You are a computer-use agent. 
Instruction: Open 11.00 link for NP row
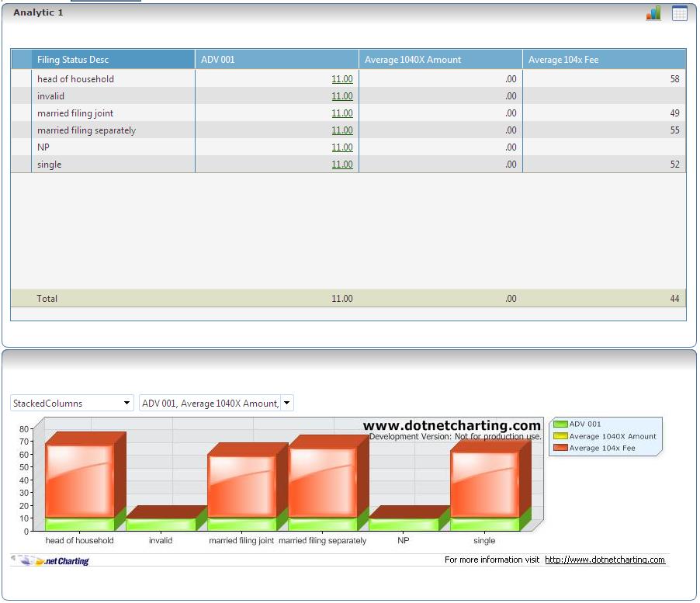click(x=342, y=147)
